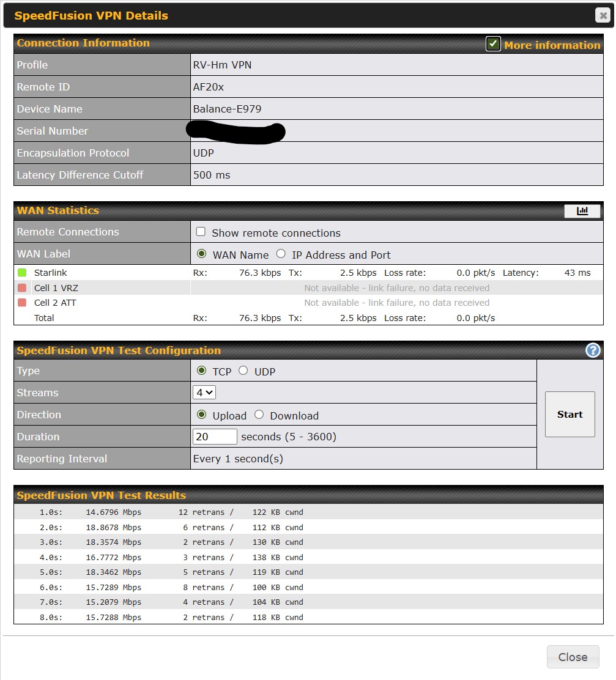Viewport: 616px width, 680px height.
Task: Enable Show remote connections checkbox
Action: tap(201, 232)
